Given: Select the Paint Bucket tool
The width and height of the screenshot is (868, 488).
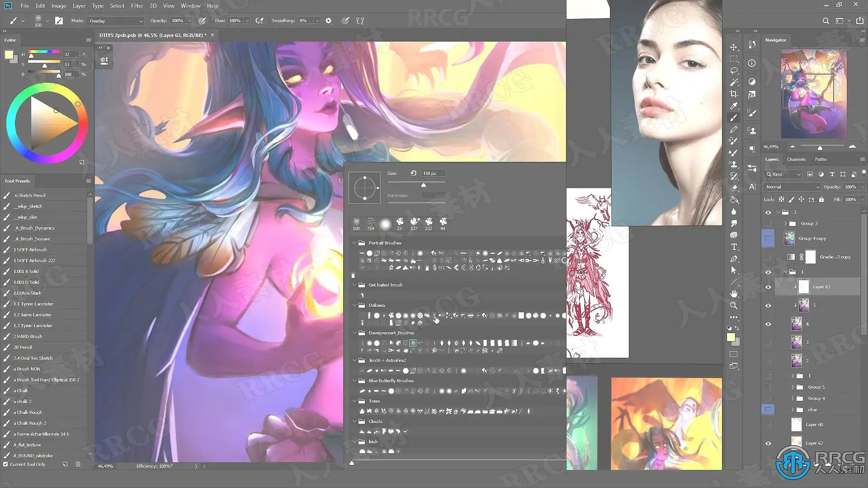Looking at the screenshot, I should click(734, 200).
